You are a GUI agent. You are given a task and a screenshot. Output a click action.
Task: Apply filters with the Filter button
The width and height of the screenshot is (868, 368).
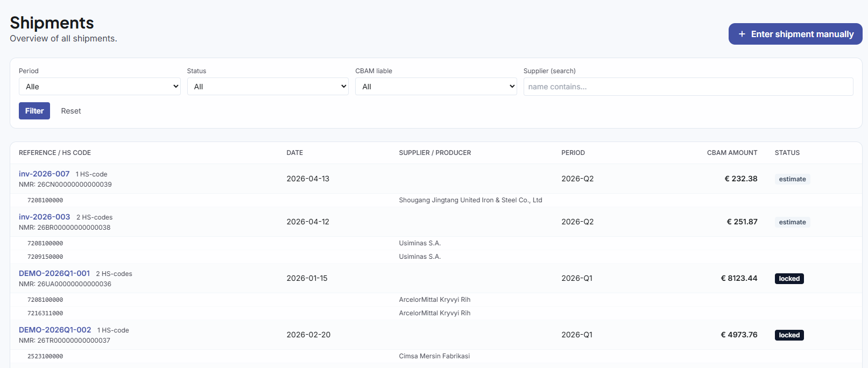point(34,111)
